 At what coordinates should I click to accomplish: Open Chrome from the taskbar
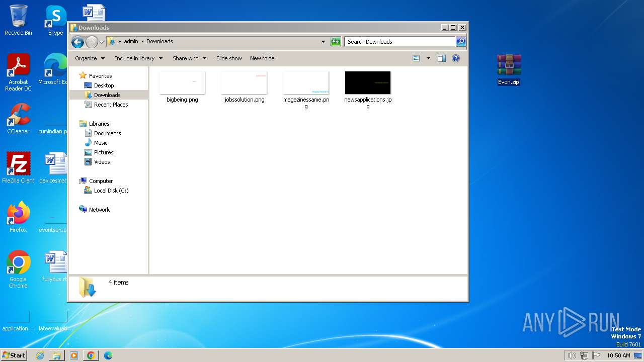(x=91, y=355)
